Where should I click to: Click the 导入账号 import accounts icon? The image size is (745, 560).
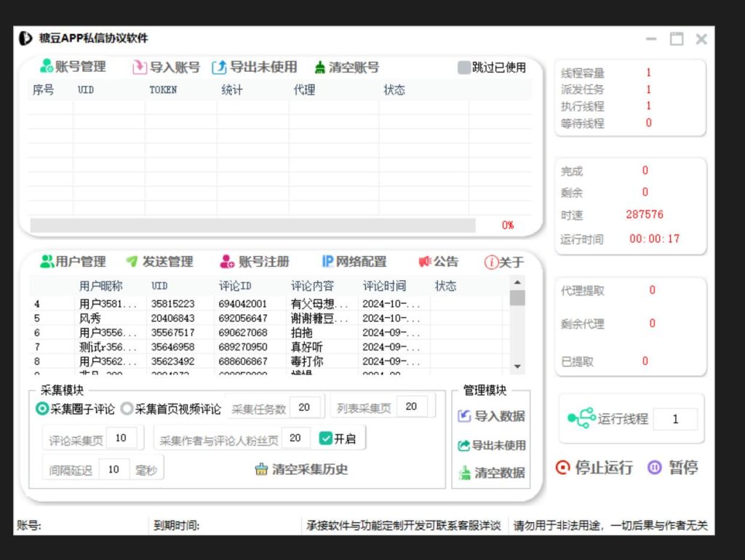[140, 68]
